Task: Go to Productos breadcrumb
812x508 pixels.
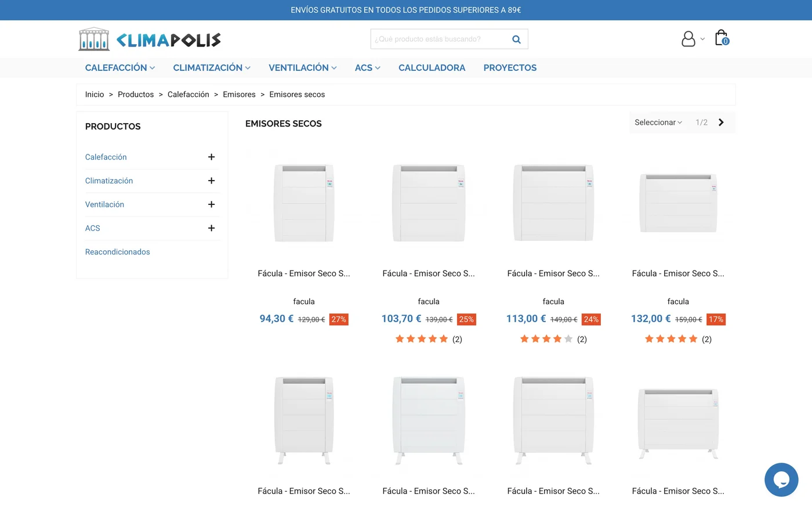Action: tap(136, 95)
